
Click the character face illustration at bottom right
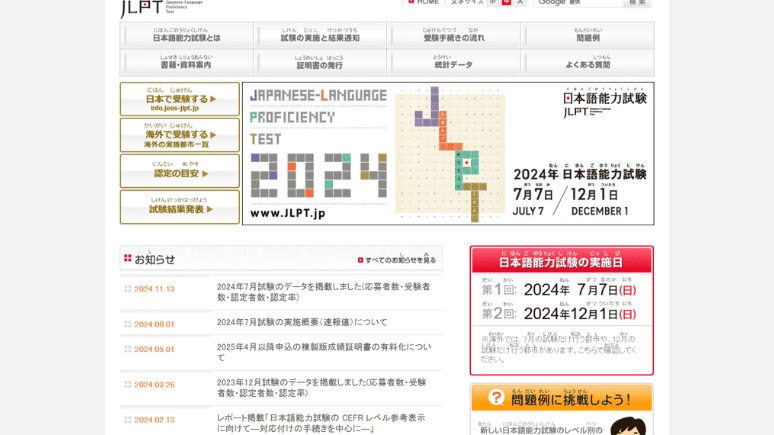[628, 426]
